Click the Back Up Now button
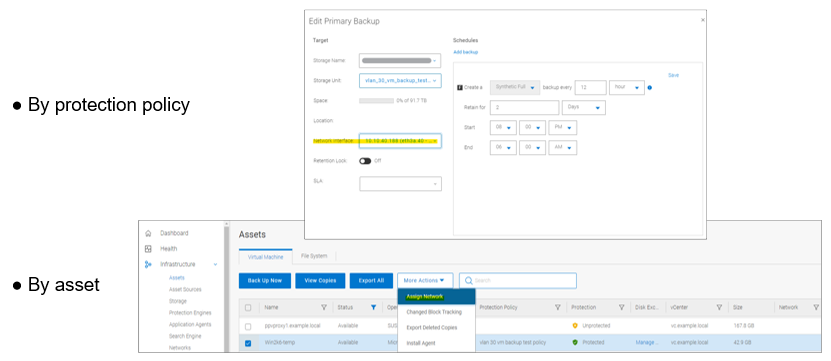Image resolution: width=831 pixels, height=361 pixels. pyautogui.click(x=265, y=280)
